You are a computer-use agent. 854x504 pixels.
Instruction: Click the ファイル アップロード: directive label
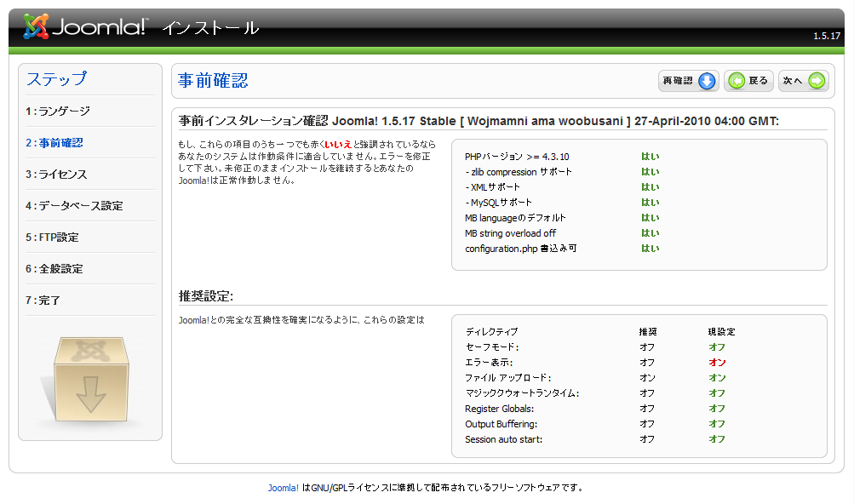(x=508, y=378)
